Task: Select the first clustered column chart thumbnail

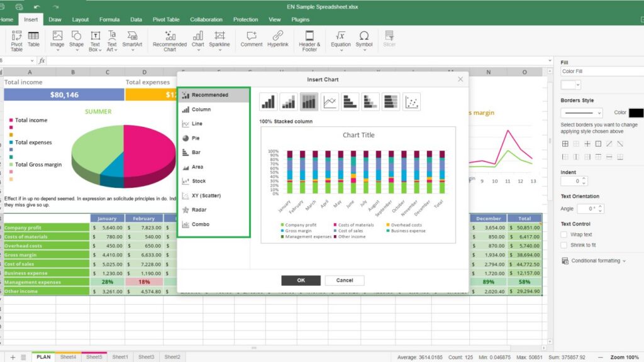Action: 268,102
